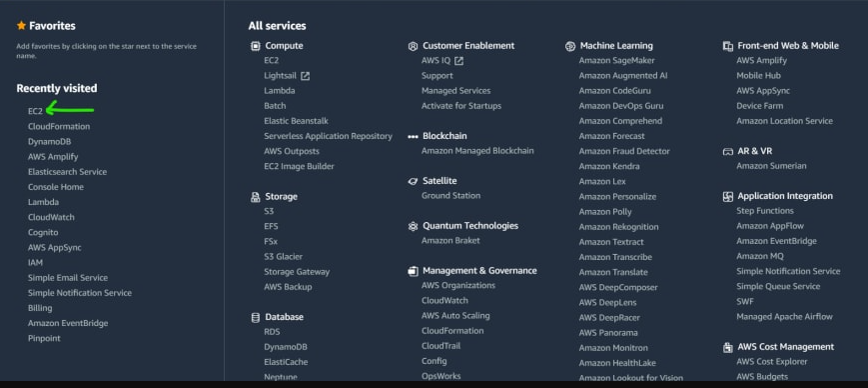Open the Batch service

point(275,106)
